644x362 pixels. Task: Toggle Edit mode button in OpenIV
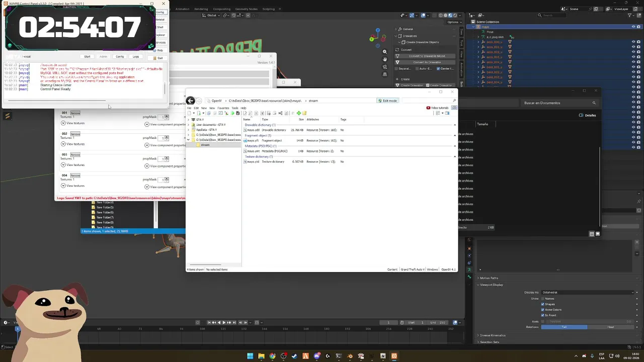pyautogui.click(x=387, y=101)
